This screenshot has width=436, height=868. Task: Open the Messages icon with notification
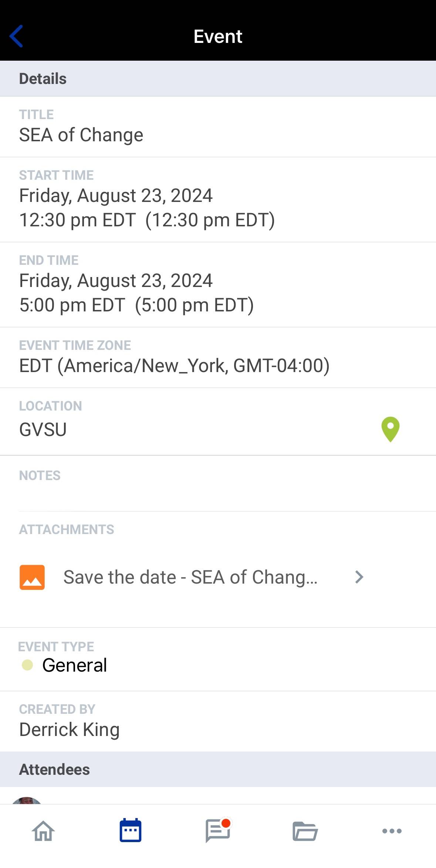(x=218, y=831)
